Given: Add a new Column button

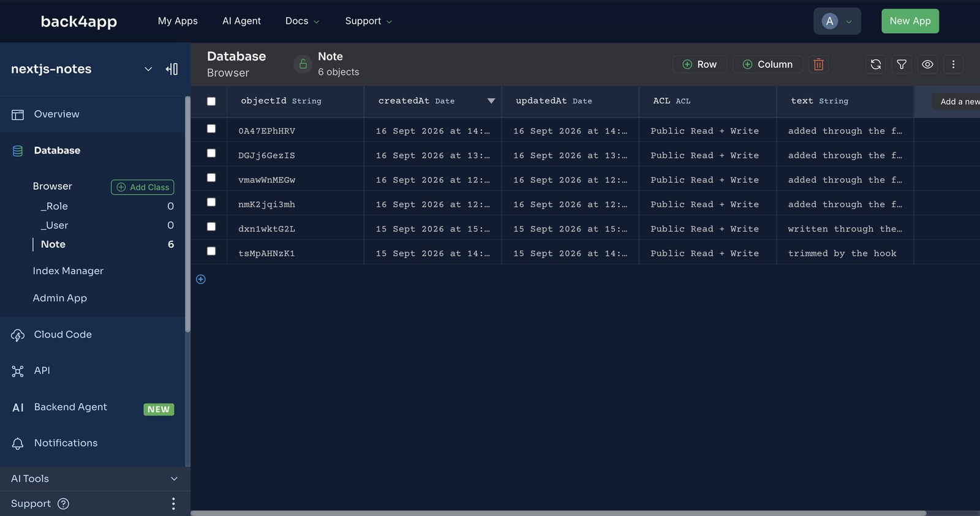Looking at the screenshot, I should click(767, 64).
